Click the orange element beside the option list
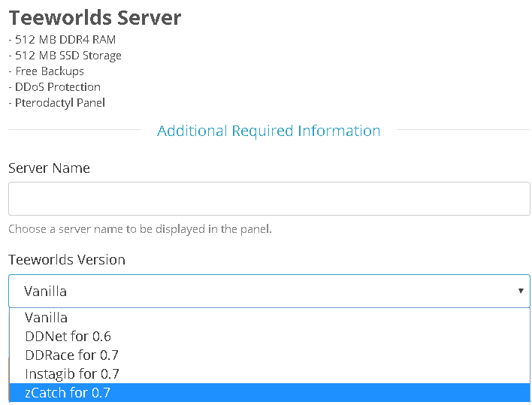 (8, 379)
